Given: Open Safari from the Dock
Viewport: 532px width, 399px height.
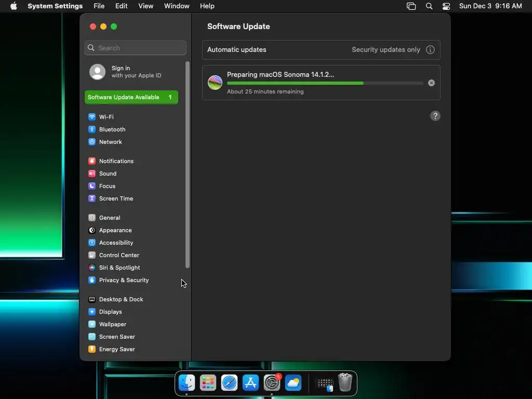Looking at the screenshot, I should coord(229,383).
